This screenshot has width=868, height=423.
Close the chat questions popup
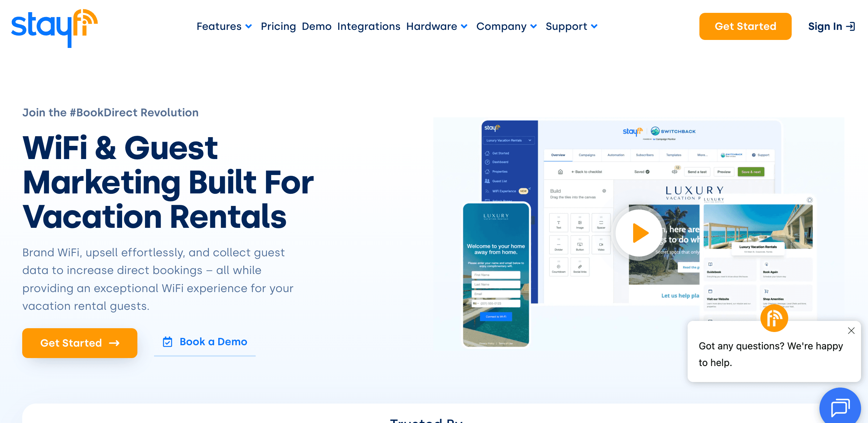(851, 331)
